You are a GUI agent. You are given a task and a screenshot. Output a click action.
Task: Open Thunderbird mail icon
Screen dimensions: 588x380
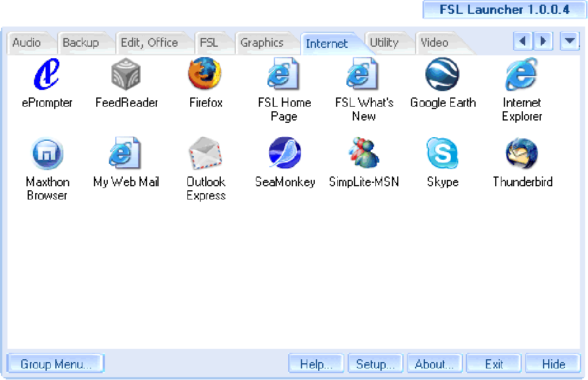click(522, 153)
